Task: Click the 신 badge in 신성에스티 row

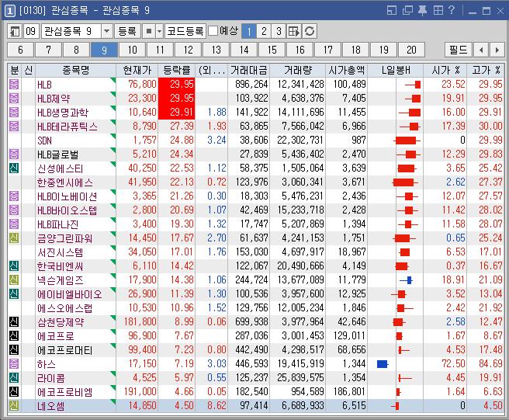Action: (x=14, y=168)
